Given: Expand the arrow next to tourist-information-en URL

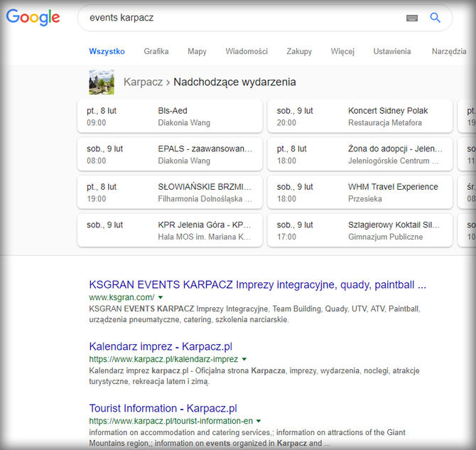Looking at the screenshot, I should pos(259,421).
